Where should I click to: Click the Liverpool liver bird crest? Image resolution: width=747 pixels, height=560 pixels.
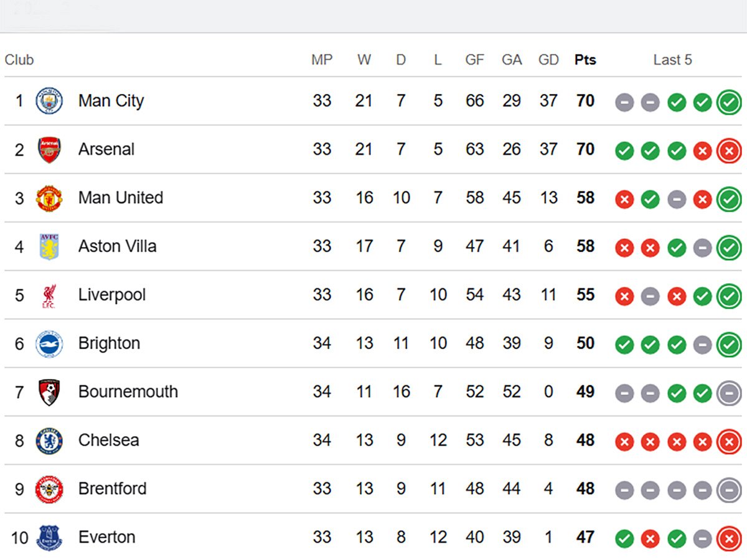50,295
